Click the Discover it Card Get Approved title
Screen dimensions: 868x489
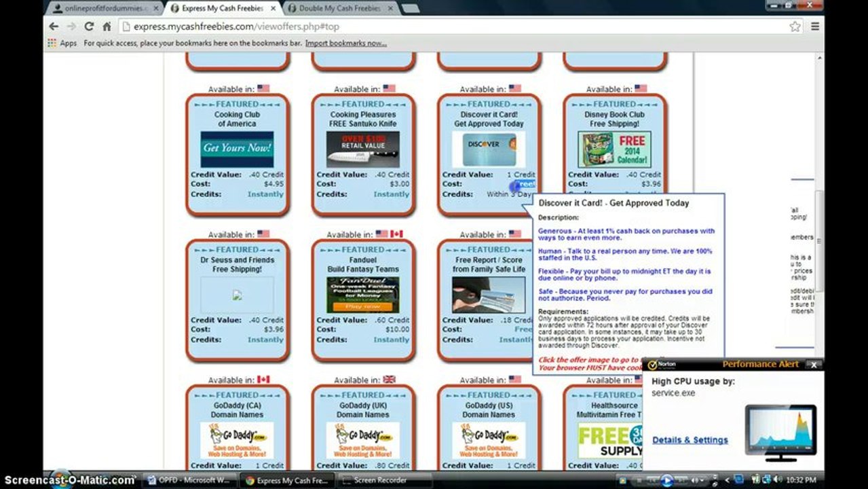(x=489, y=119)
